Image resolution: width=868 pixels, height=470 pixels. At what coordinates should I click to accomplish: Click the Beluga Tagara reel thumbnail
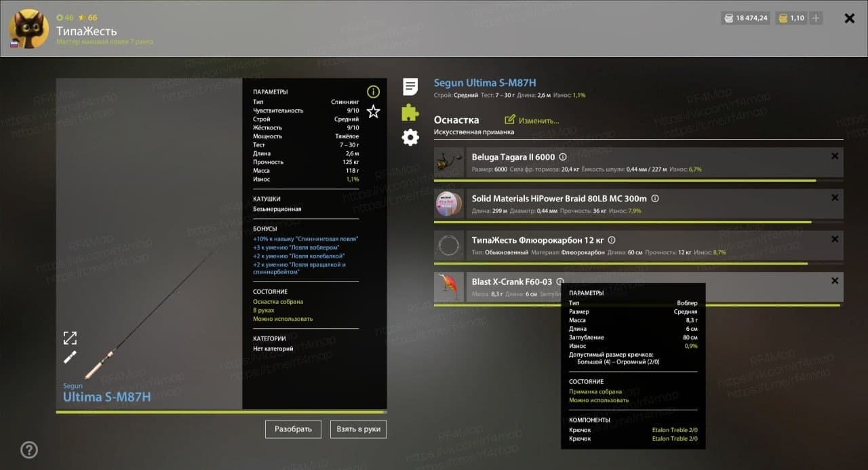pyautogui.click(x=449, y=163)
